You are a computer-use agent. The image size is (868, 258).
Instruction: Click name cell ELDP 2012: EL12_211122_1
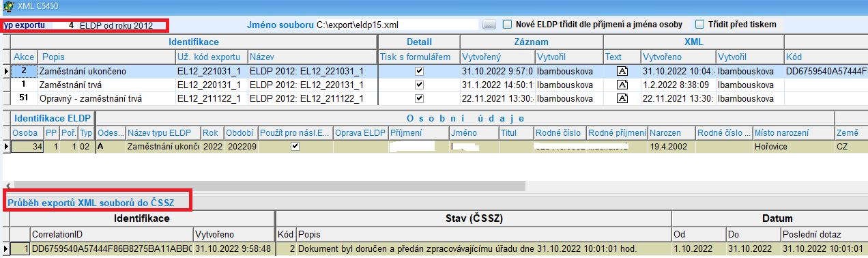pyautogui.click(x=312, y=98)
